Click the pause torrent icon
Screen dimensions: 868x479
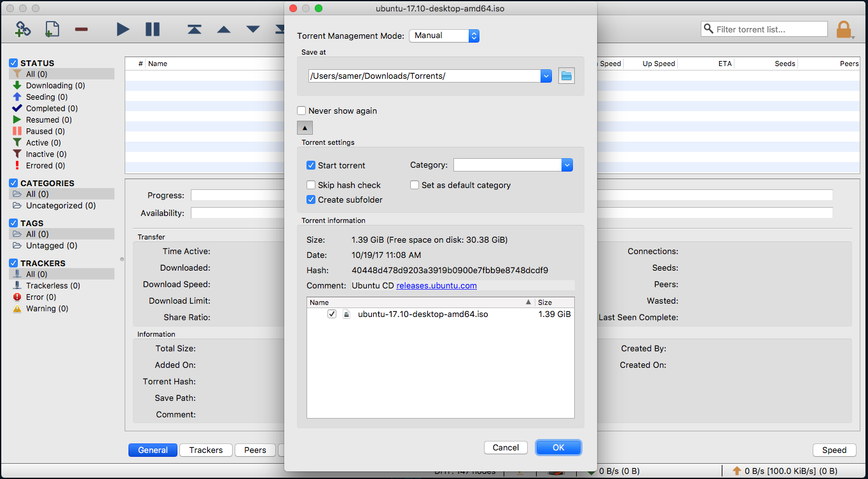[x=152, y=29]
